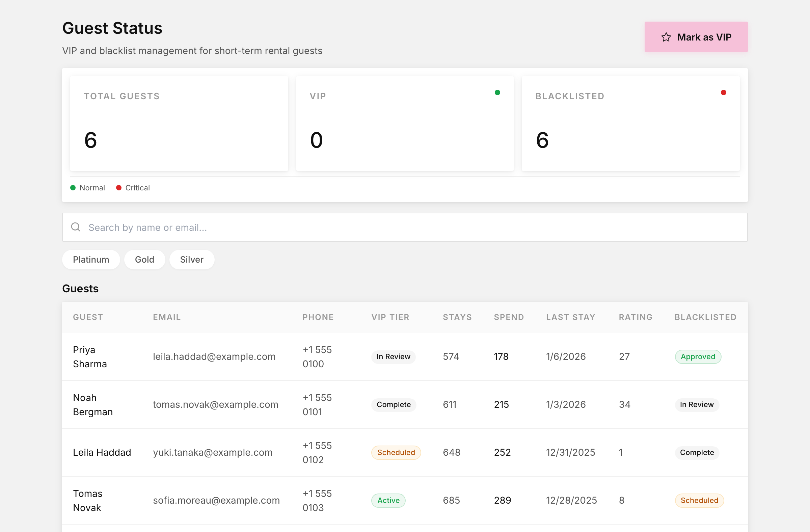
Task: Click stays value 611
Action: pos(450,405)
